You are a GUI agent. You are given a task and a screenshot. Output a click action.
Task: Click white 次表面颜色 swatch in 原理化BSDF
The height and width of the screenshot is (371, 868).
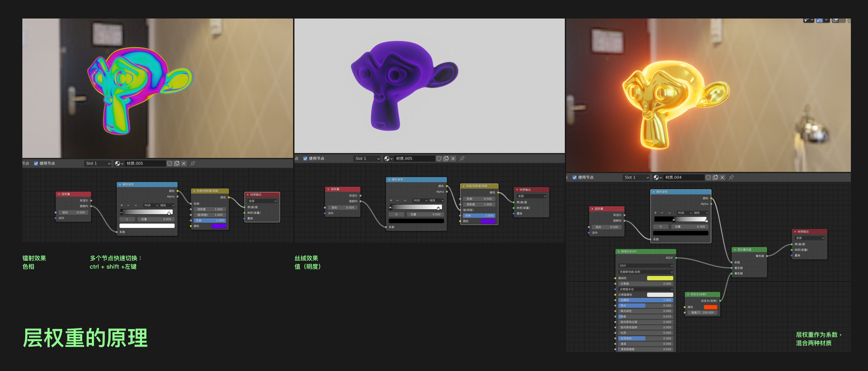tap(660, 294)
